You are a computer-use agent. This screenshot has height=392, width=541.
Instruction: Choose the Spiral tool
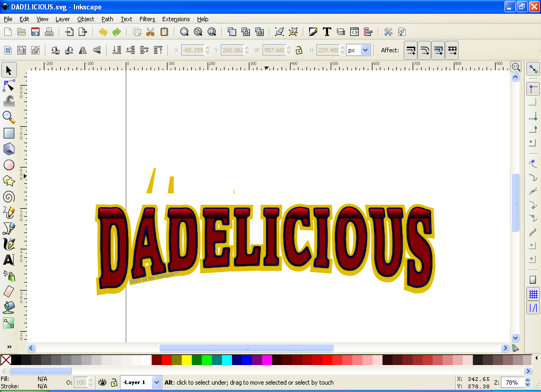pyautogui.click(x=9, y=197)
